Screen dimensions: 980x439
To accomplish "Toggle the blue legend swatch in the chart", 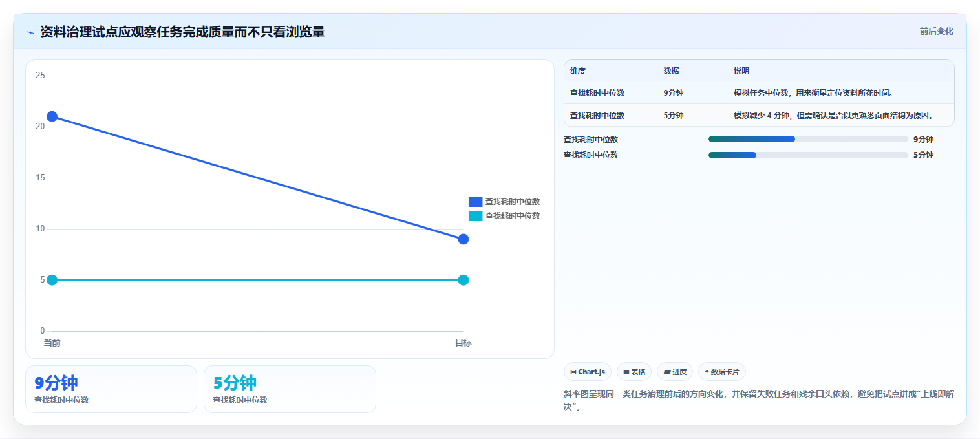I will click(476, 202).
